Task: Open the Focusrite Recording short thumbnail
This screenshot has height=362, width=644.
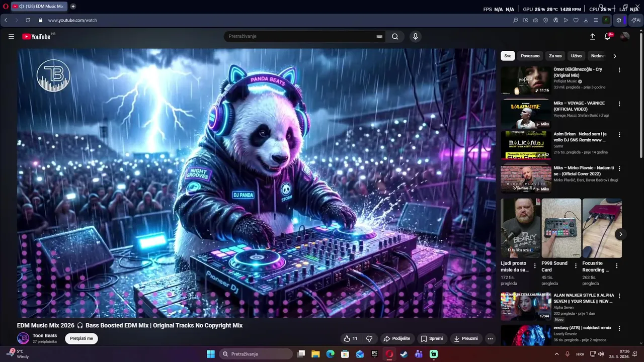Action: (x=602, y=228)
